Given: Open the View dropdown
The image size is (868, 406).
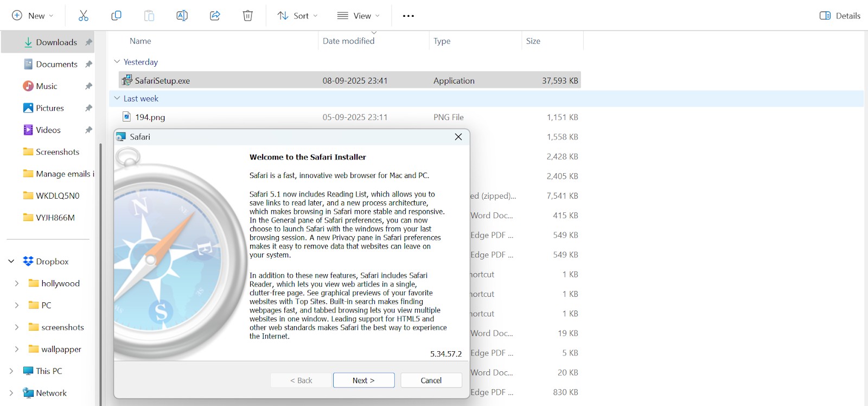Looking at the screenshot, I should pyautogui.click(x=358, y=16).
